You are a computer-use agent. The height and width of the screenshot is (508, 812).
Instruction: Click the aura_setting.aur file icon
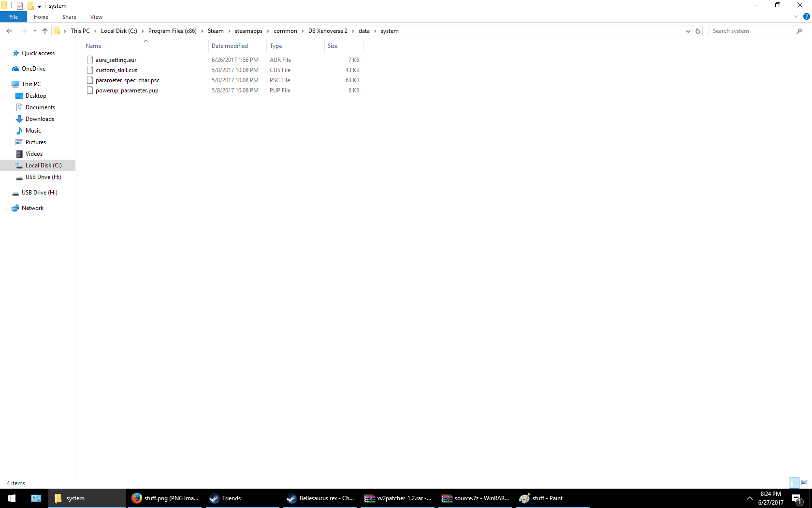(x=90, y=60)
